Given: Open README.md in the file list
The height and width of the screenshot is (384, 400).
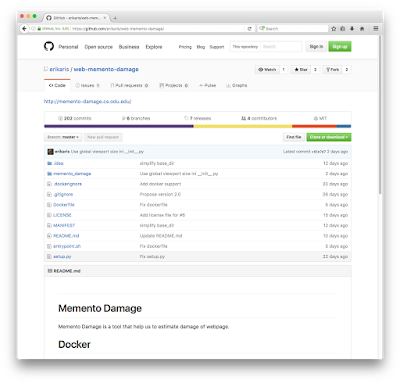Looking at the screenshot, I should point(66,236).
